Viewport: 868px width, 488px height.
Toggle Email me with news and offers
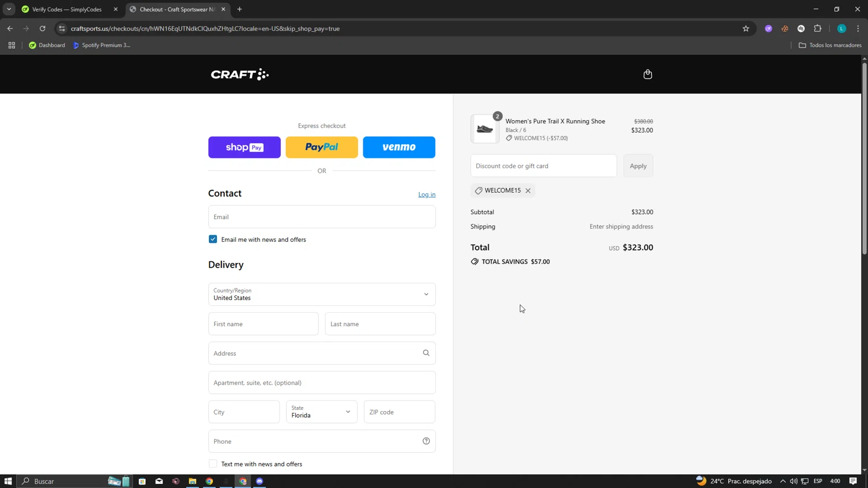(213, 239)
